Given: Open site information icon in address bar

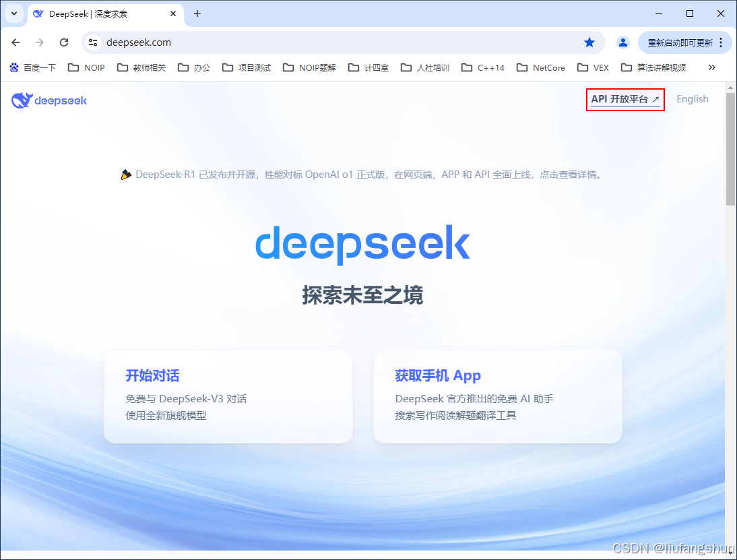Looking at the screenshot, I should click(x=93, y=42).
